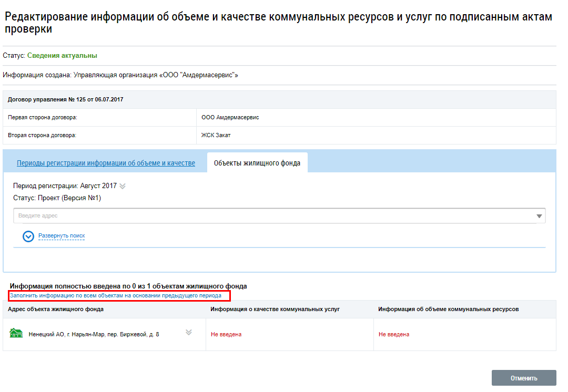This screenshot has width=568, height=392.
Task: Click Не введена under объеме коммунальных ресурсов
Action: [394, 334]
